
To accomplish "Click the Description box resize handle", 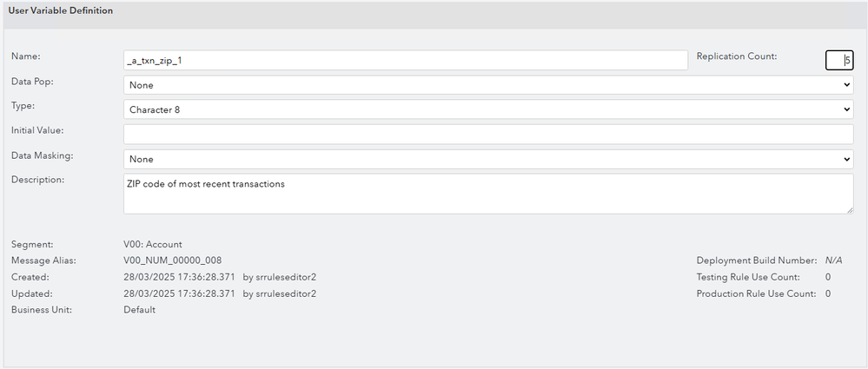I will 849,209.
